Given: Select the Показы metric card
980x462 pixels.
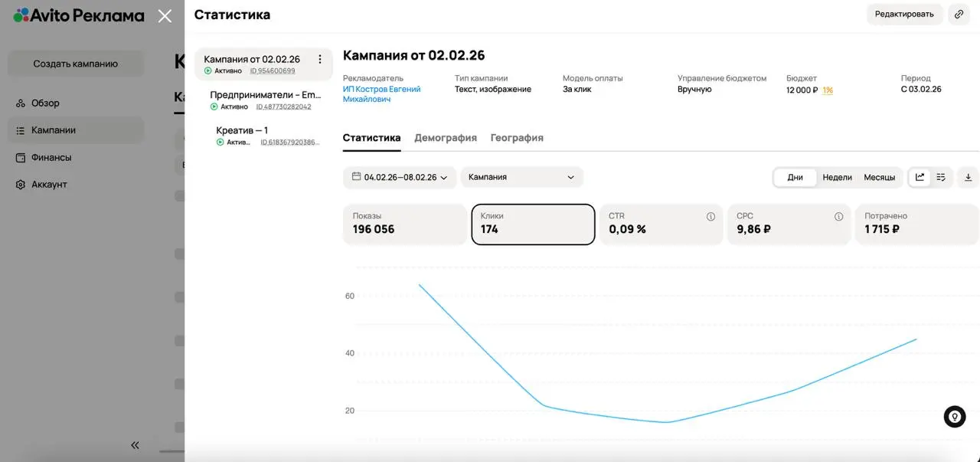Looking at the screenshot, I should pyautogui.click(x=405, y=224).
